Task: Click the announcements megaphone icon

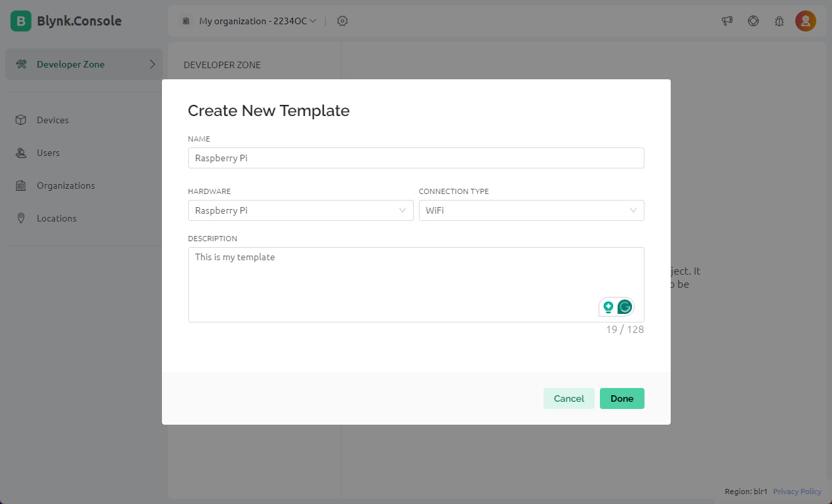Action: [727, 21]
